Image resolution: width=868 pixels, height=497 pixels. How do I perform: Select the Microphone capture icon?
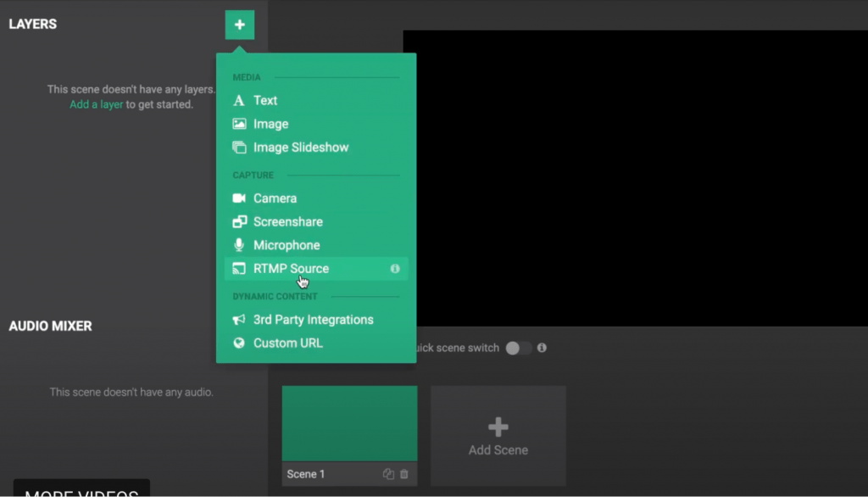(x=241, y=245)
